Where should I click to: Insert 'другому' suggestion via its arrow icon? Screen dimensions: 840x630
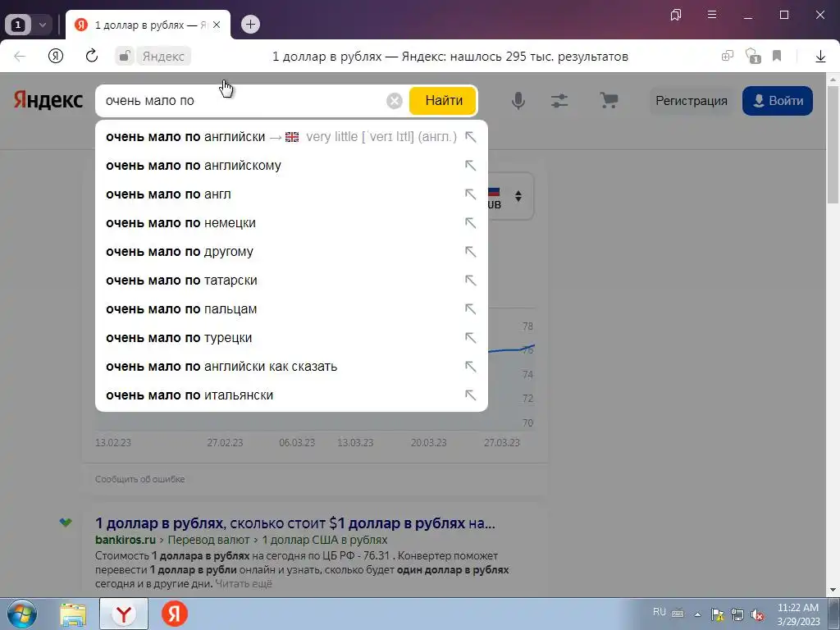(x=470, y=252)
